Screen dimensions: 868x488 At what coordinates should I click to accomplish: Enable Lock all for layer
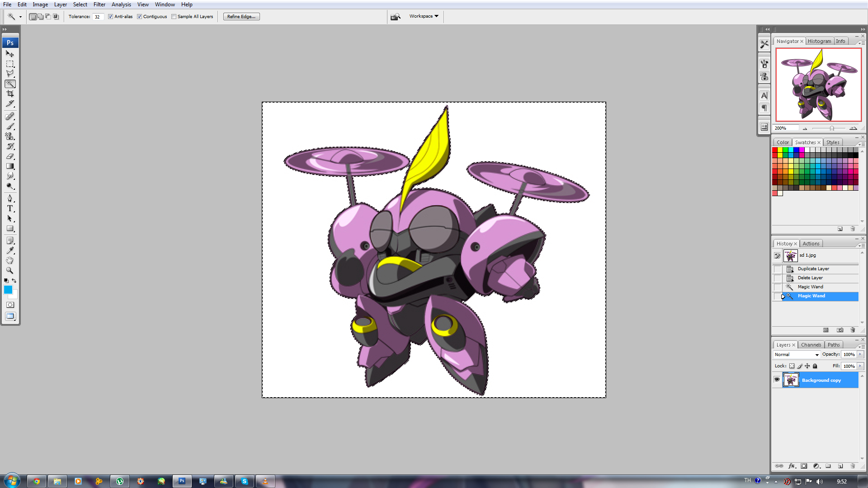pos(815,366)
